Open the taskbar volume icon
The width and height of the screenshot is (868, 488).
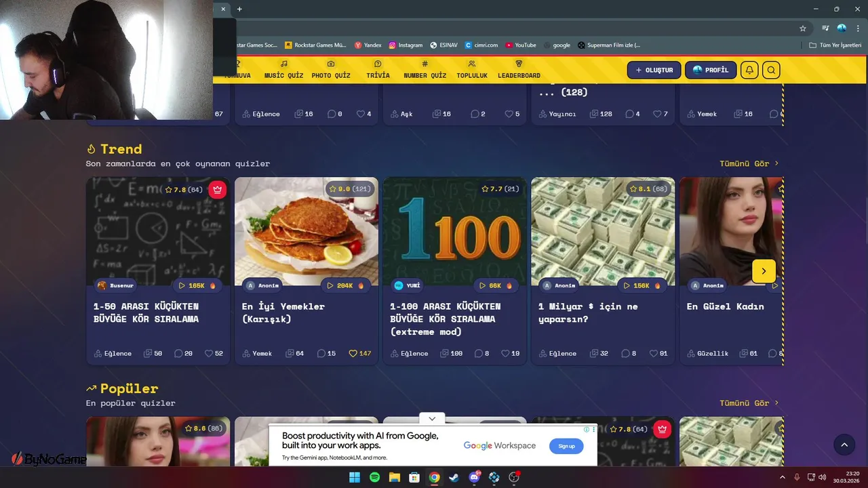(823, 477)
